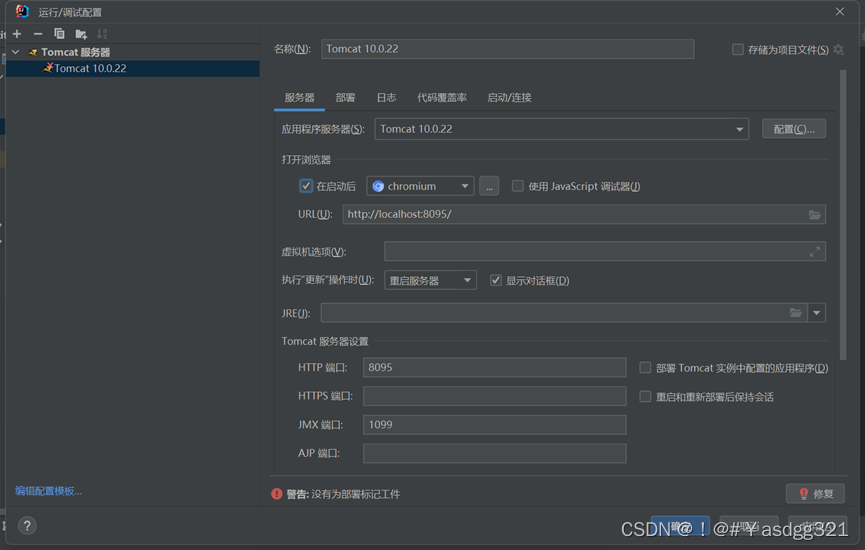Switch to the 启动/连接 tab
865x550 pixels.
click(509, 98)
